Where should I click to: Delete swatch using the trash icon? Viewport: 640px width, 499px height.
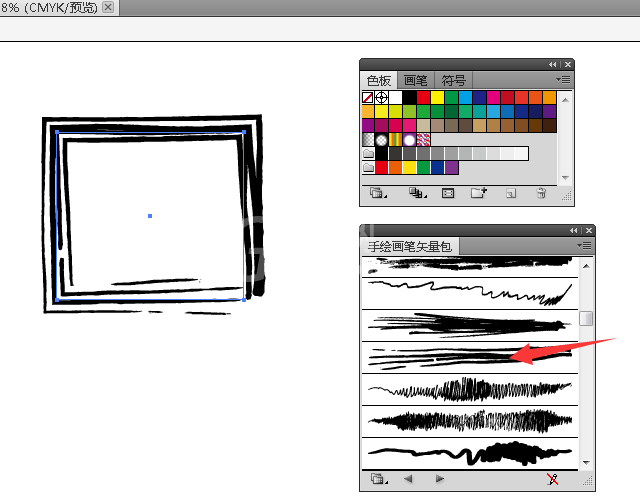(x=541, y=193)
